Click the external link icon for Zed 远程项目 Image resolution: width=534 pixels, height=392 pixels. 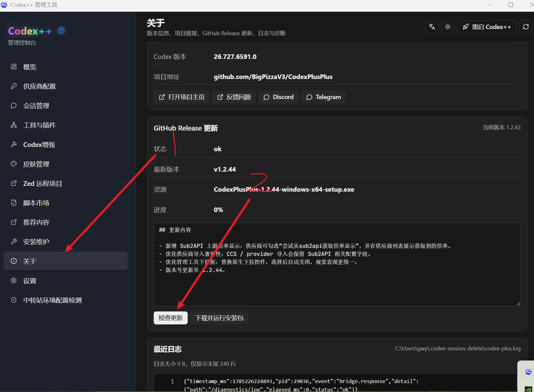click(x=14, y=183)
